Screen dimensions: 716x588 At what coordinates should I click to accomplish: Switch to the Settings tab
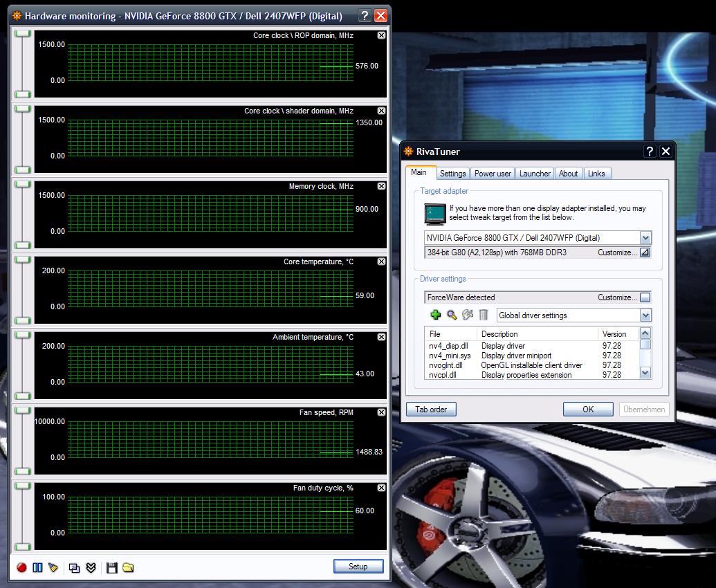point(452,174)
